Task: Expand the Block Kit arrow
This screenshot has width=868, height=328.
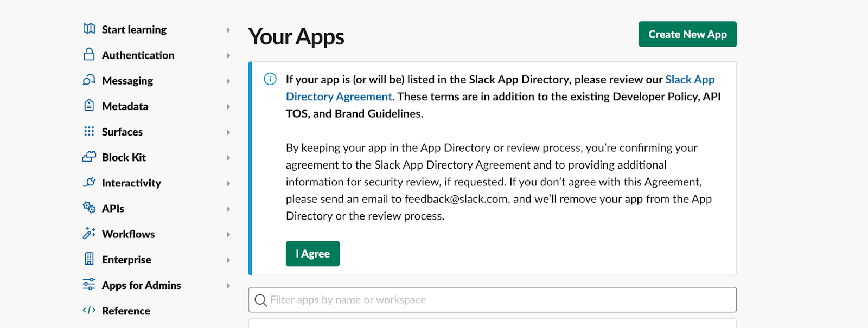Action: click(x=228, y=158)
